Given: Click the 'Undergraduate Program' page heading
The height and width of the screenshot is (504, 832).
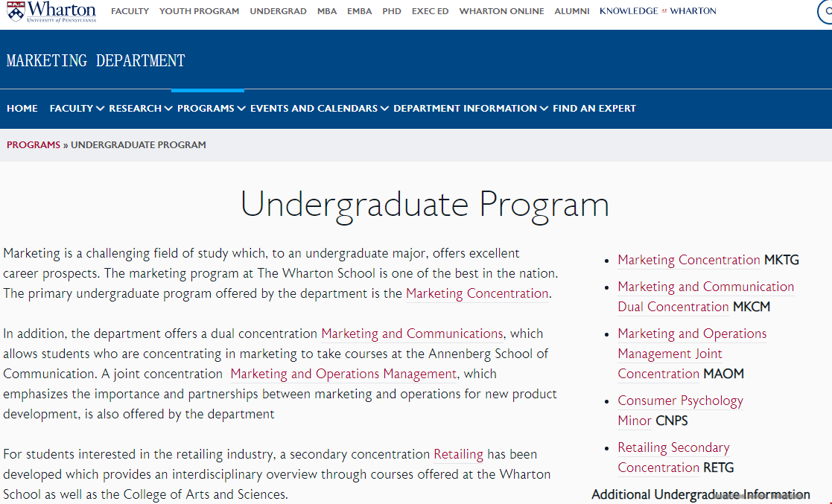Looking at the screenshot, I should pos(425,204).
